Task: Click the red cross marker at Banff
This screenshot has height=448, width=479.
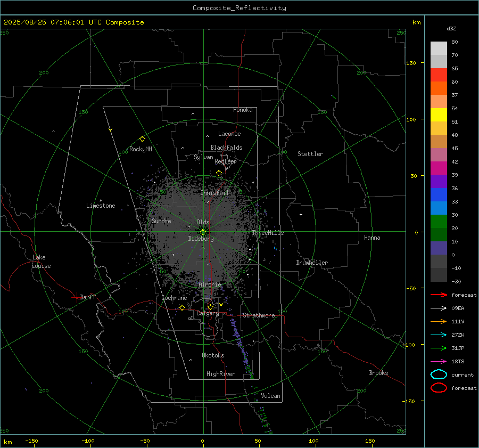Action: 76,297
